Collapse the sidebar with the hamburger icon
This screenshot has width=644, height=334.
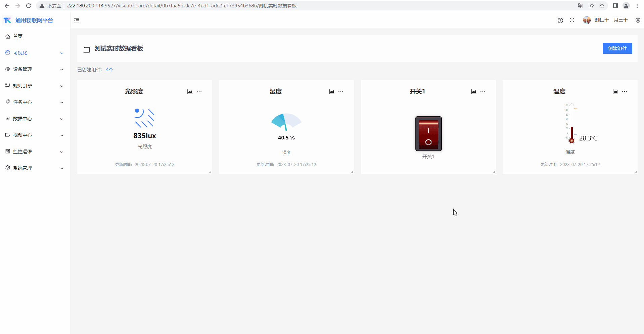[77, 20]
